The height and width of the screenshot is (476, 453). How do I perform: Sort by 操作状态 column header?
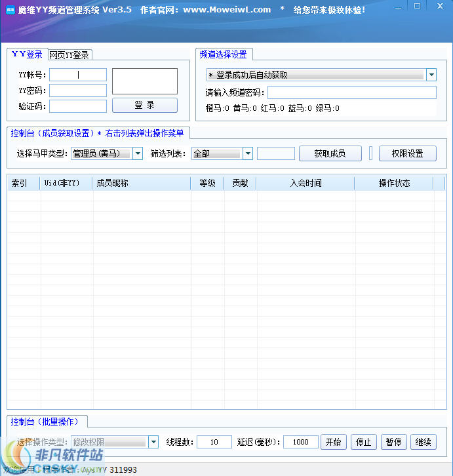[394, 183]
